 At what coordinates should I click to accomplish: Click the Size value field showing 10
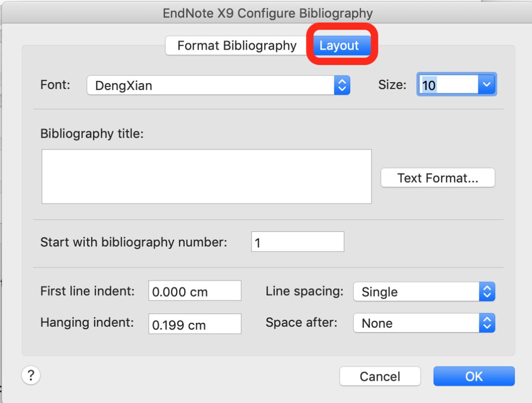[x=449, y=85]
